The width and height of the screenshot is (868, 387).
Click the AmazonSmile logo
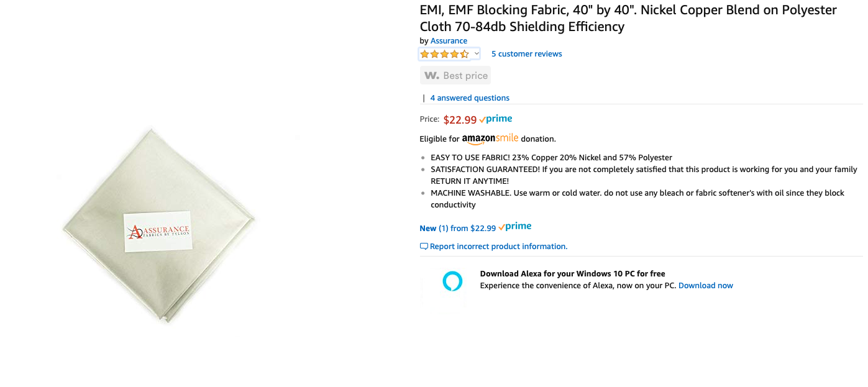(x=490, y=139)
